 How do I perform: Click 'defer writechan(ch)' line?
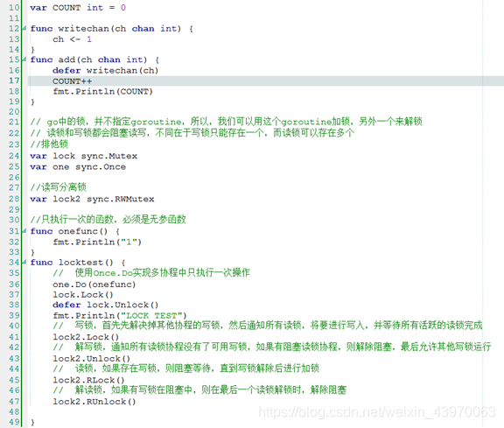tap(106, 70)
